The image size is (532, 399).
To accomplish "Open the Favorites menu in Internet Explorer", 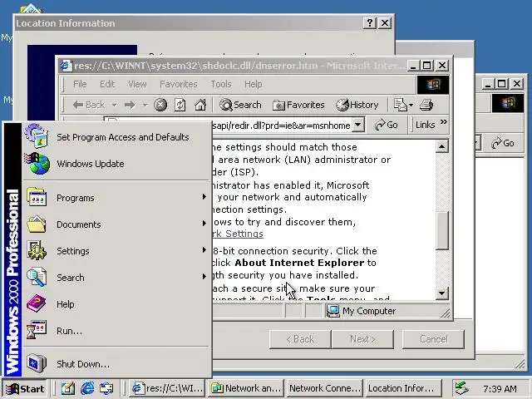I will [x=179, y=84].
